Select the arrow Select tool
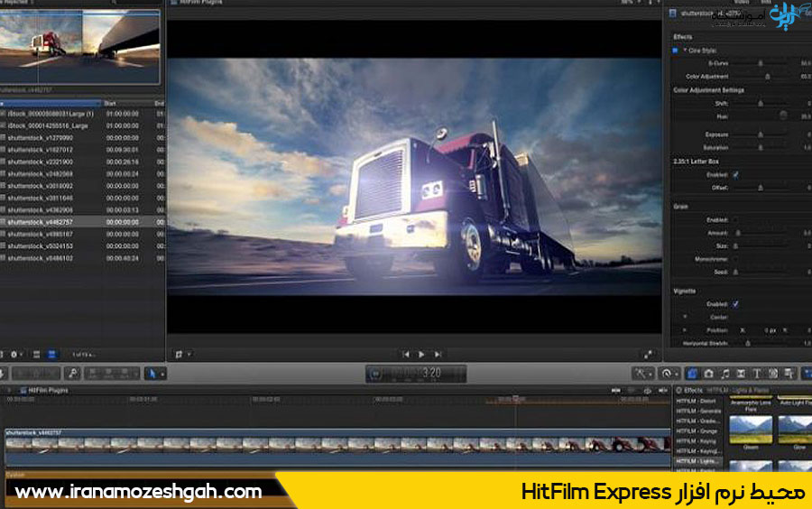This screenshot has height=509, width=812. [x=152, y=374]
